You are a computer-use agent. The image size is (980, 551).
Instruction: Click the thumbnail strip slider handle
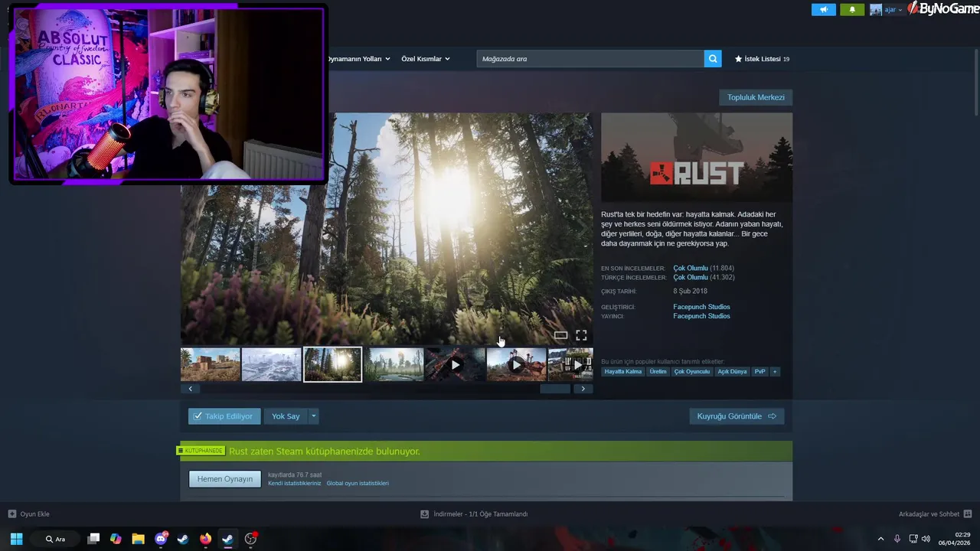pos(555,389)
